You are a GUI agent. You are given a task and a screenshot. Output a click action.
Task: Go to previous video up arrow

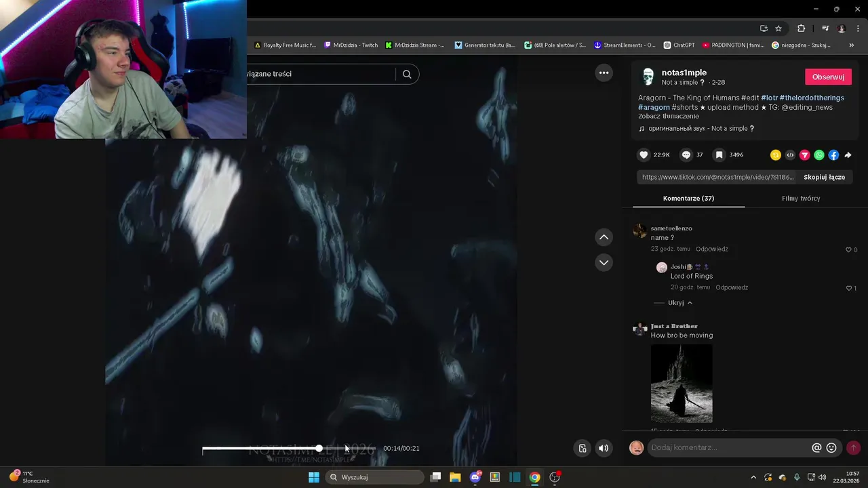tap(604, 237)
